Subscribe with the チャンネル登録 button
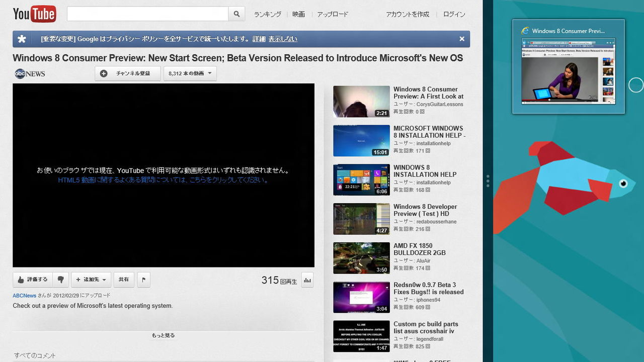 coord(127,73)
